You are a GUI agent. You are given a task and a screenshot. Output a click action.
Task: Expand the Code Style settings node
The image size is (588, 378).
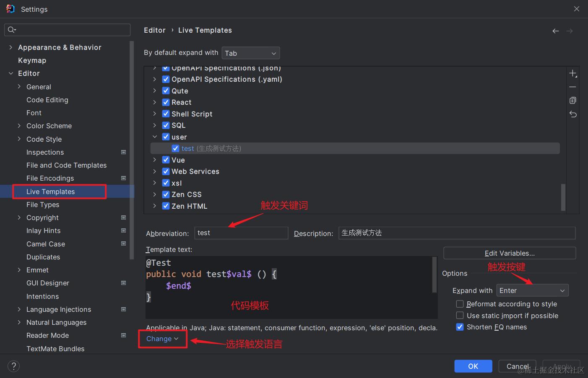tap(19, 139)
